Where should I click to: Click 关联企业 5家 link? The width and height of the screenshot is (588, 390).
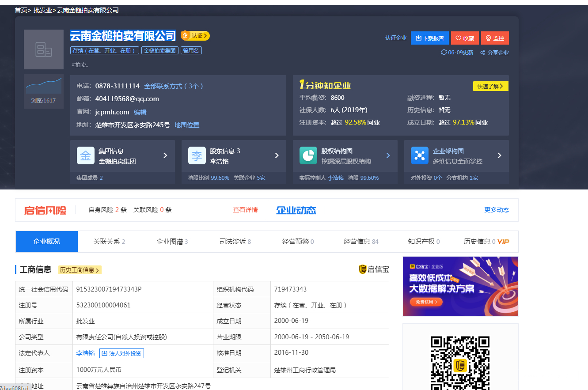[250, 178]
